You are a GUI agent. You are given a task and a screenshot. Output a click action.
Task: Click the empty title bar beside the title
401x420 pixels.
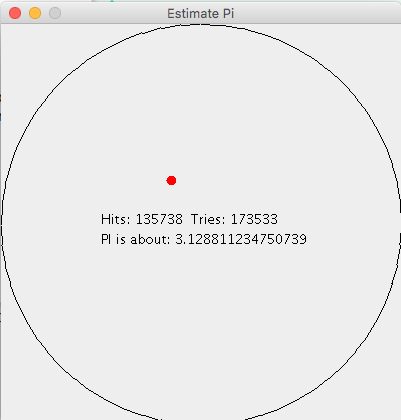[317, 13]
